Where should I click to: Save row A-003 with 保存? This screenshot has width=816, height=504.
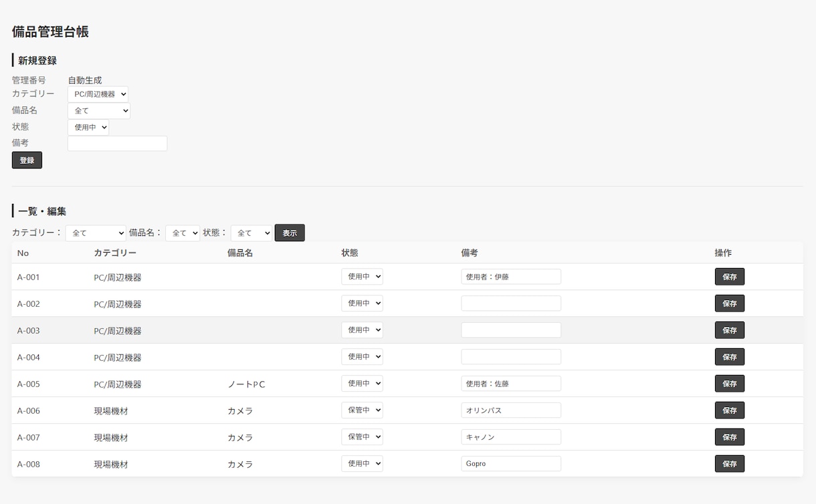point(730,330)
